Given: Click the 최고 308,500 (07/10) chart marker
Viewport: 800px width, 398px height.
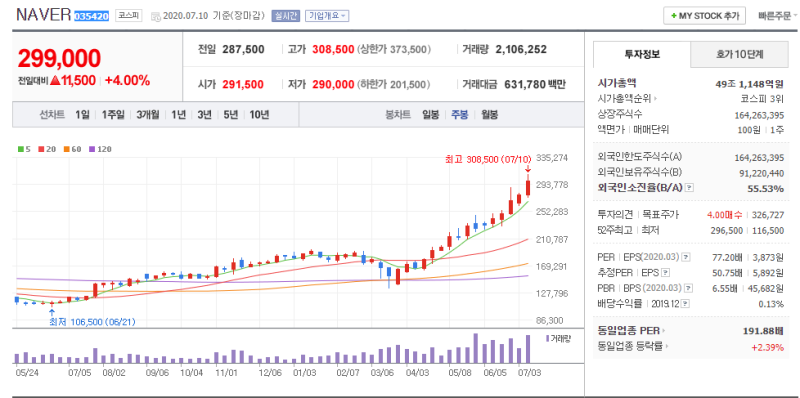Looking at the screenshot, I should tap(488, 160).
